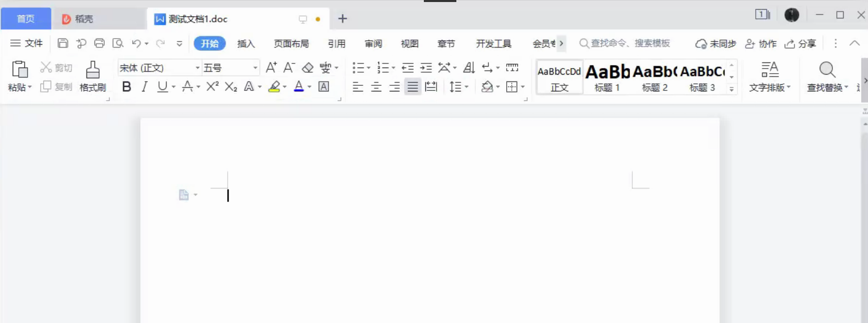
Task: Open the font name dropdown
Action: point(197,68)
